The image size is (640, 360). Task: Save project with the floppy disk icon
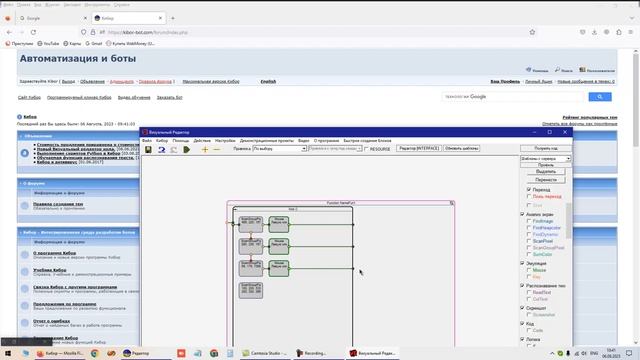tap(148, 150)
